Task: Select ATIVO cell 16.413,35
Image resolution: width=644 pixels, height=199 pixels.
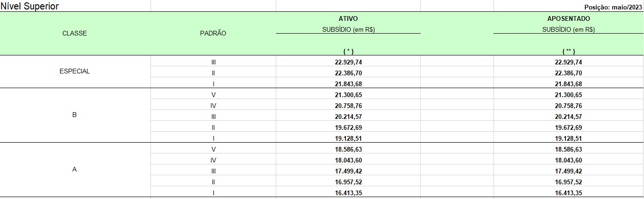Action: (348, 193)
